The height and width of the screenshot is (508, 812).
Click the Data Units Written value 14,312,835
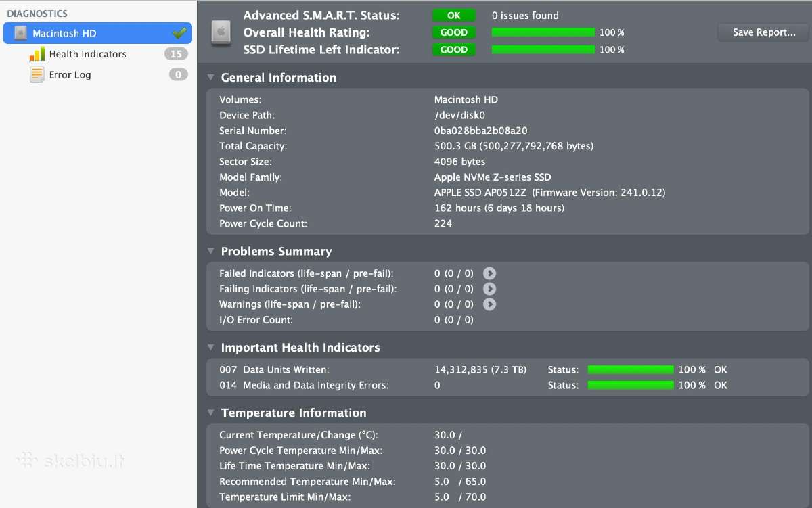click(x=480, y=369)
